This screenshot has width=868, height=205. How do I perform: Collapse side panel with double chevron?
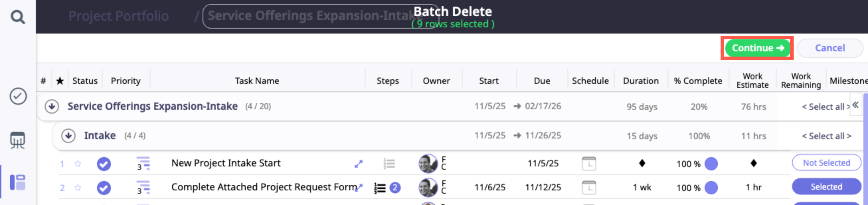click(x=855, y=105)
